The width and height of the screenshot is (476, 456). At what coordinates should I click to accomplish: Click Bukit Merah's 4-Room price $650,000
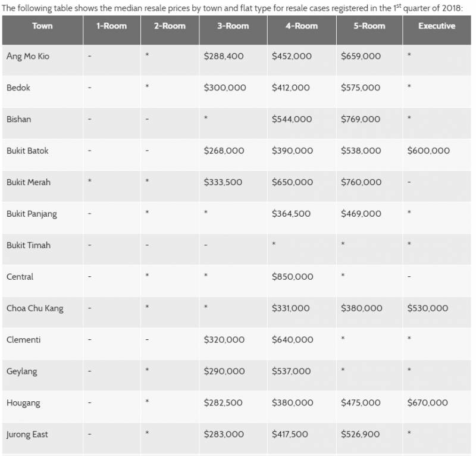[292, 182]
